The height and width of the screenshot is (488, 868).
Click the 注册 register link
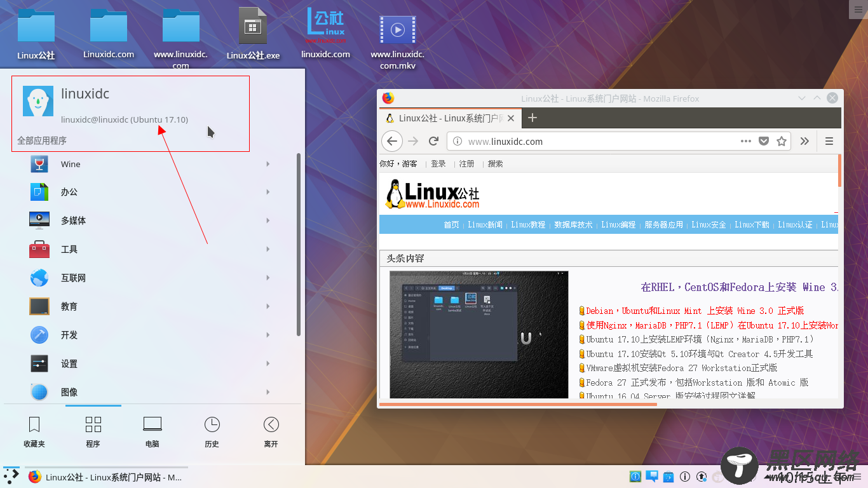point(467,163)
